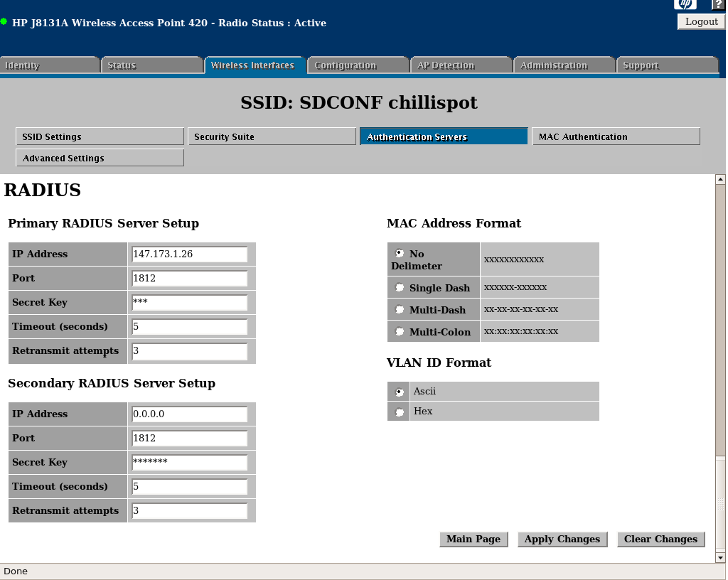The width and height of the screenshot is (728, 580).
Task: Click the scrollbar down arrow
Action: pos(720,557)
